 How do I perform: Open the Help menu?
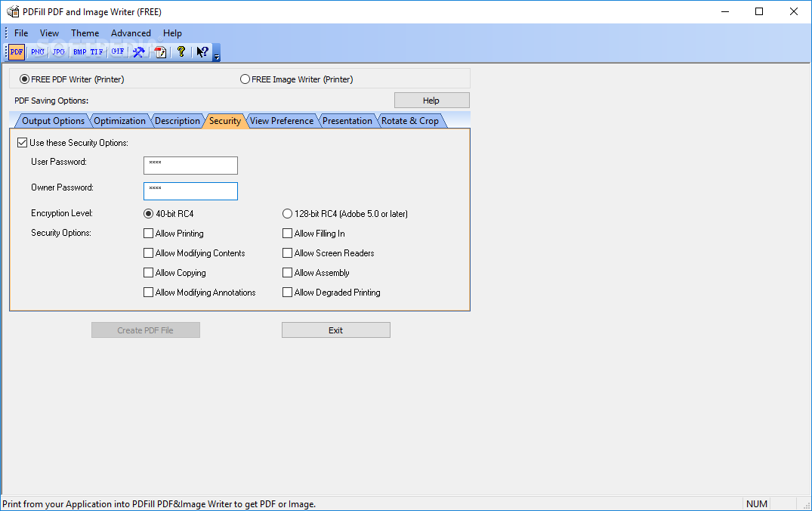click(172, 33)
